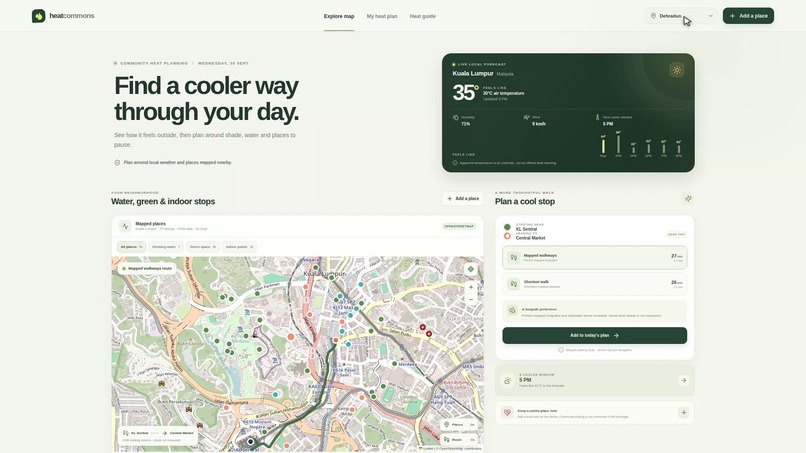Click the Mapped walkways route label on map
Viewport: 806px width, 453px height.
pos(147,268)
